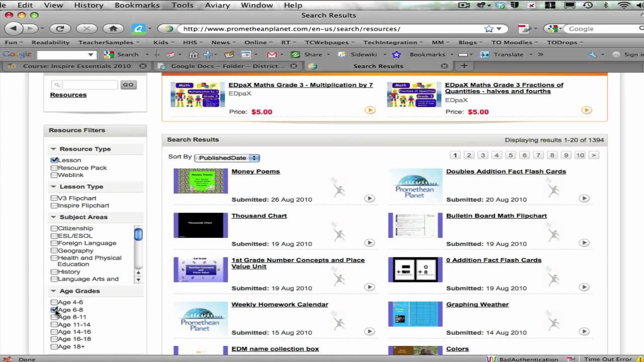Click the browser home button
The width and height of the screenshot is (644, 362).
(x=113, y=29)
